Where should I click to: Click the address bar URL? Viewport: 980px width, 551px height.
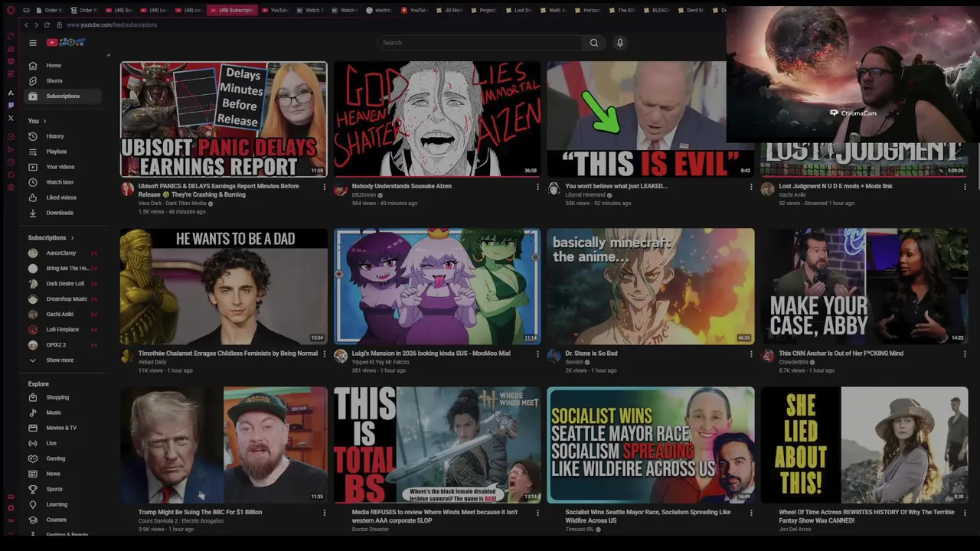click(x=112, y=25)
